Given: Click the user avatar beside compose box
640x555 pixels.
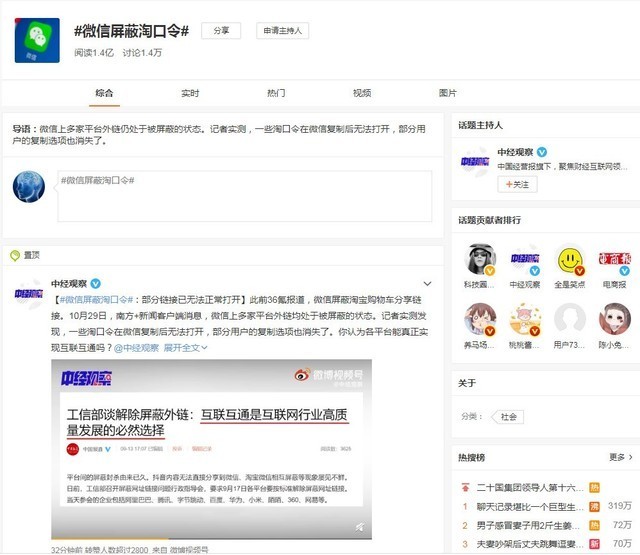Looking at the screenshot, I should tap(29, 186).
